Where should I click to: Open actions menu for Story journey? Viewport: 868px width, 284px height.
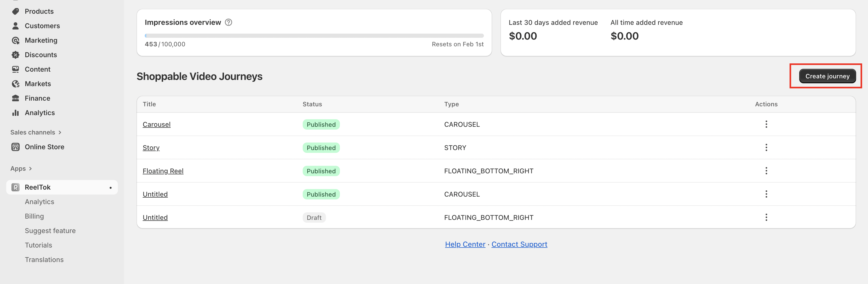tap(766, 148)
